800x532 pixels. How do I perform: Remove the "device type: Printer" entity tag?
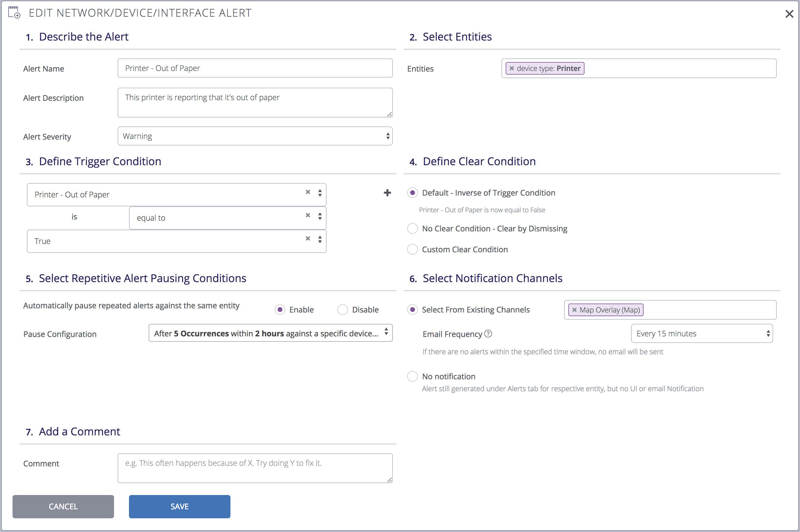tap(512, 68)
